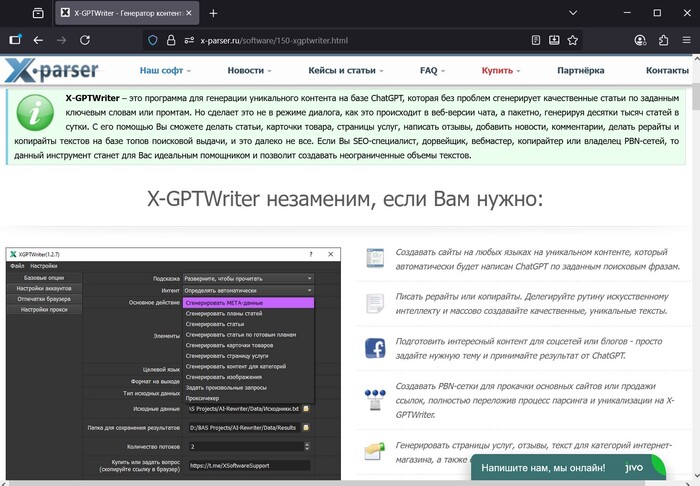Viewport: 700px width, 486px height.
Task: Open site permissions icon in address bar
Action: click(x=189, y=40)
